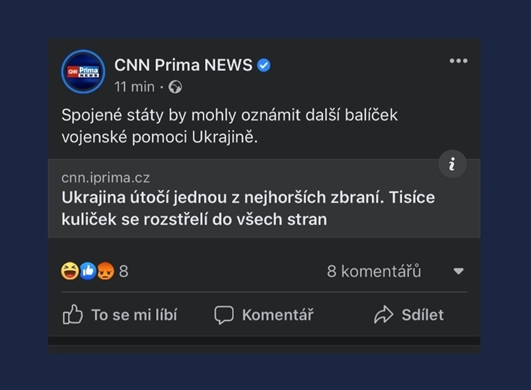
Task: Click the share arrow icon
Action: click(383, 315)
